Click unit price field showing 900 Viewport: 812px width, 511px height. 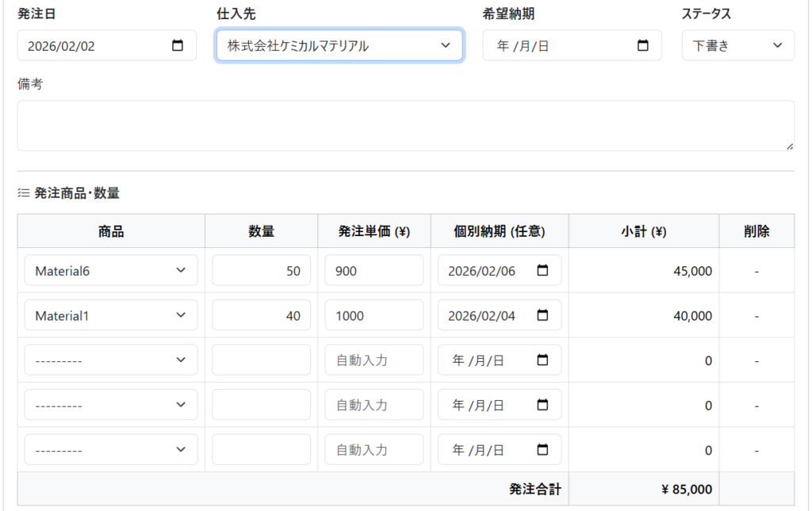pos(373,271)
